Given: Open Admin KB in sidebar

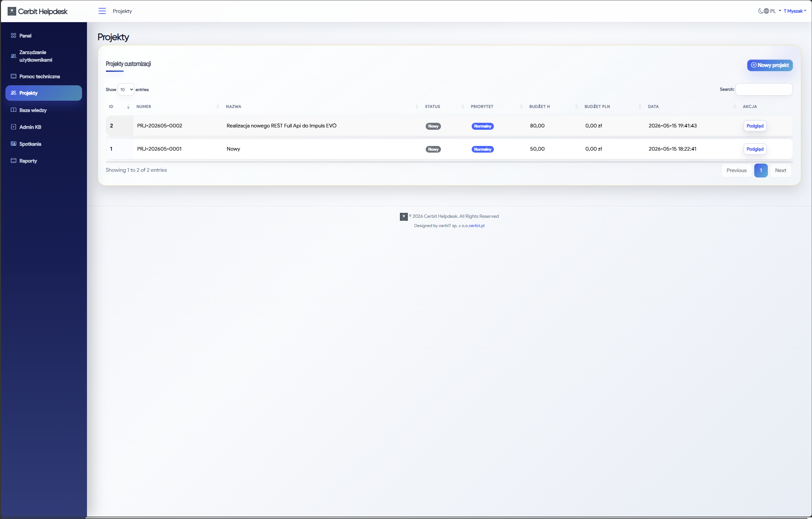Looking at the screenshot, I should 44,127.
